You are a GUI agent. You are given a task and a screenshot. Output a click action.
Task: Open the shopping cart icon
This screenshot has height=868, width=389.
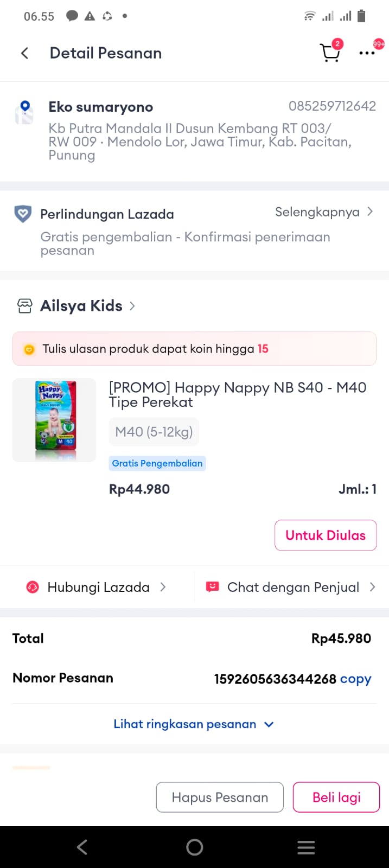(x=330, y=53)
